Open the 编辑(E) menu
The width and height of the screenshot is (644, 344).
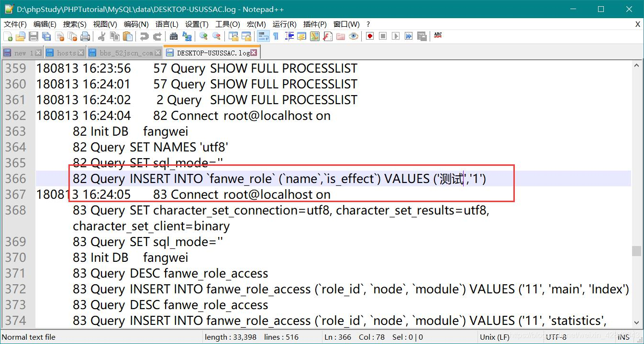45,24
